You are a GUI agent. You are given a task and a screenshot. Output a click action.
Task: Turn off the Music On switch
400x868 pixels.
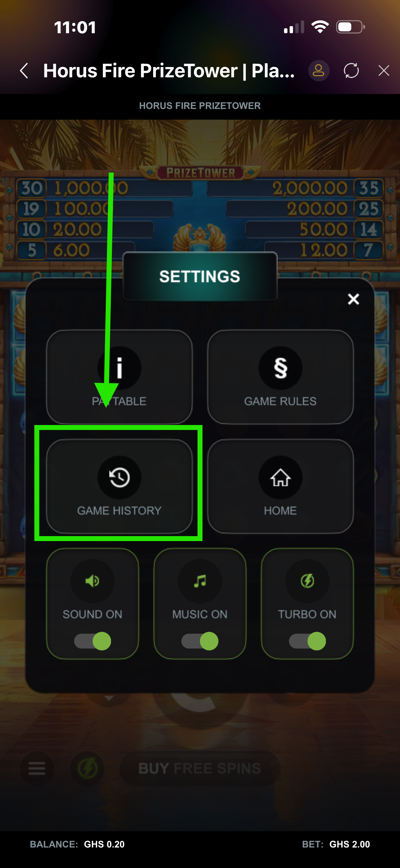tap(200, 641)
